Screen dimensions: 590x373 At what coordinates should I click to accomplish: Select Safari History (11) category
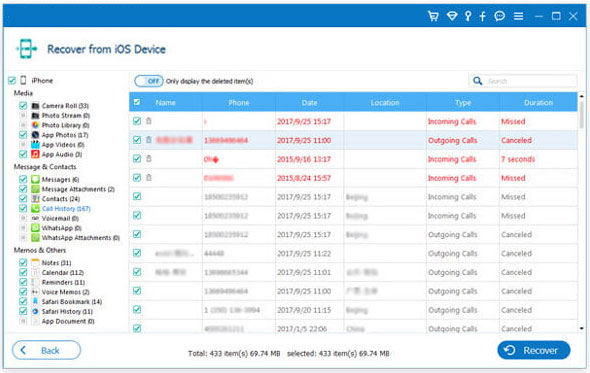pos(67,311)
